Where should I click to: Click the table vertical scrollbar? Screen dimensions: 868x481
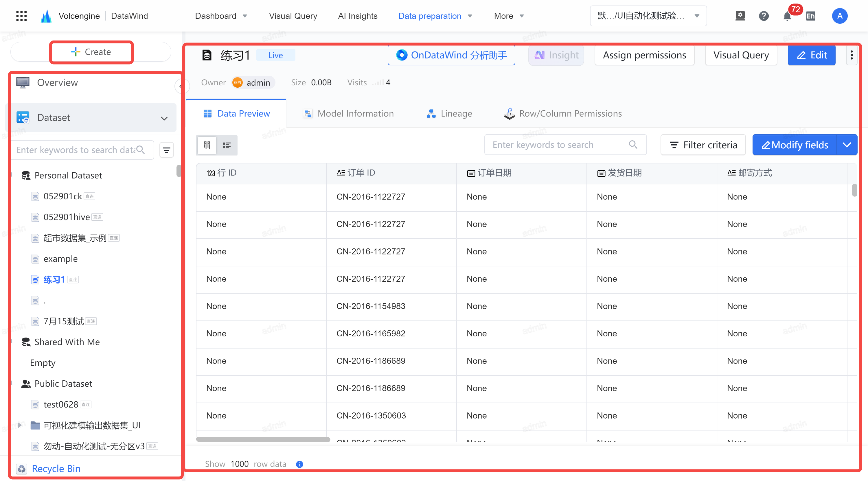tap(854, 190)
